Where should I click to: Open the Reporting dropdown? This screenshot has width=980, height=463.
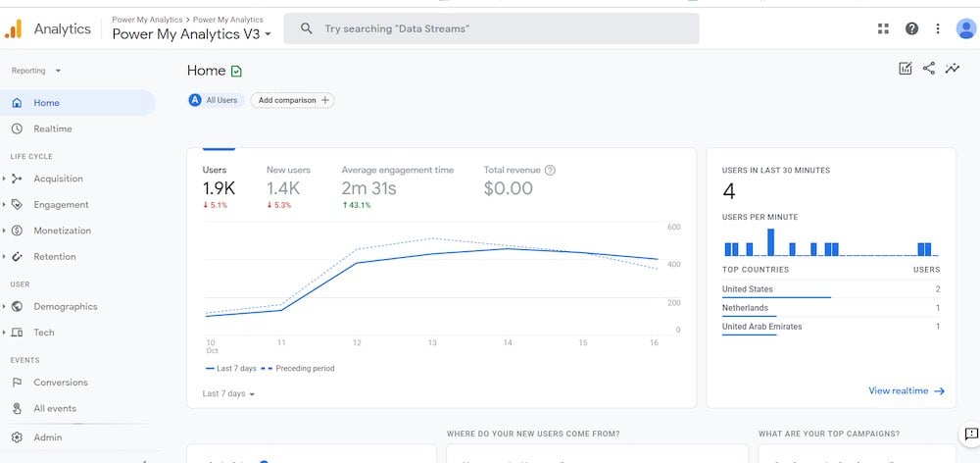36,71
